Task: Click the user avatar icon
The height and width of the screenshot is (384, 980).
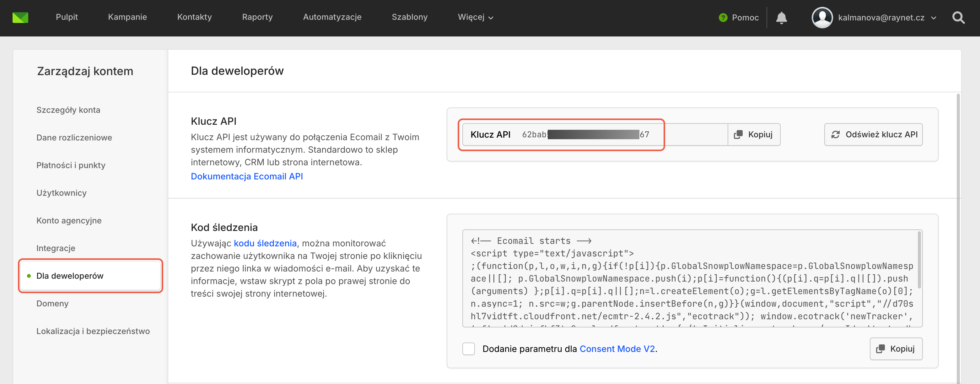Action: 822,18
